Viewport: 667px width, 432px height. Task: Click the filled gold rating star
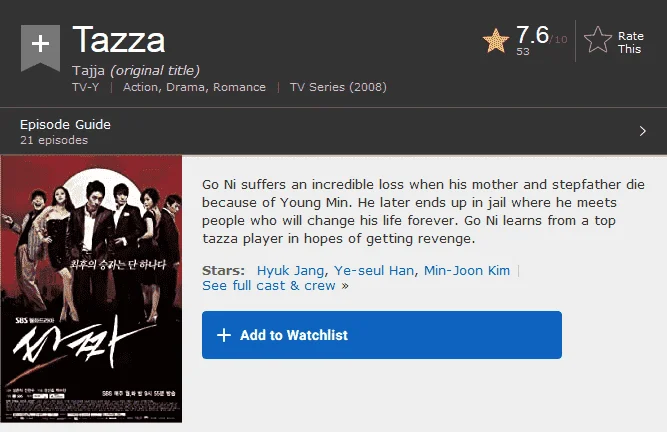point(496,41)
